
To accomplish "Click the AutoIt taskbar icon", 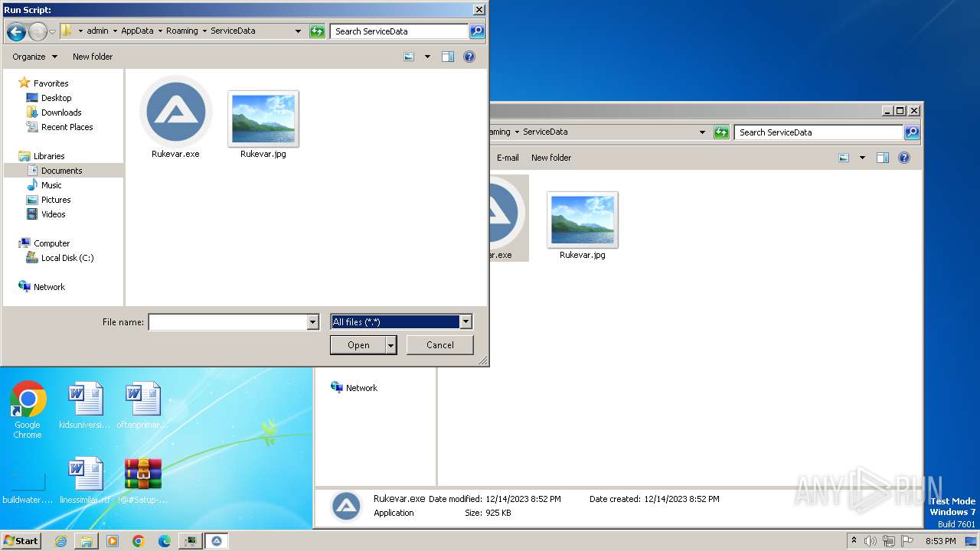I will click(x=217, y=541).
